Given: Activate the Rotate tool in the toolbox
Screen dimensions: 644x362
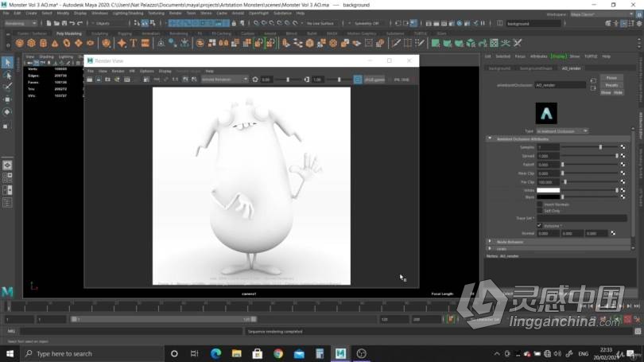Looking at the screenshot, I should click(7, 112).
